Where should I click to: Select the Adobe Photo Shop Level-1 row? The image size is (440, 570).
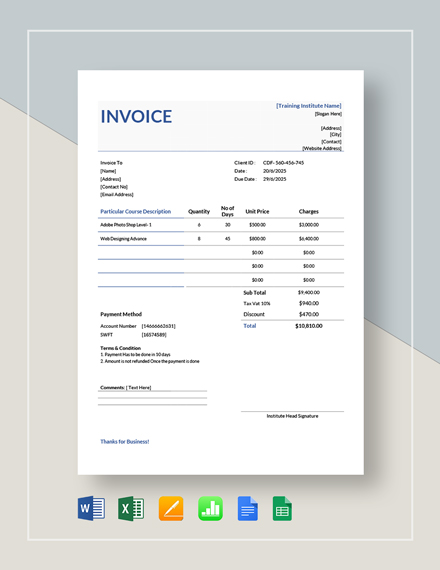[221, 225]
